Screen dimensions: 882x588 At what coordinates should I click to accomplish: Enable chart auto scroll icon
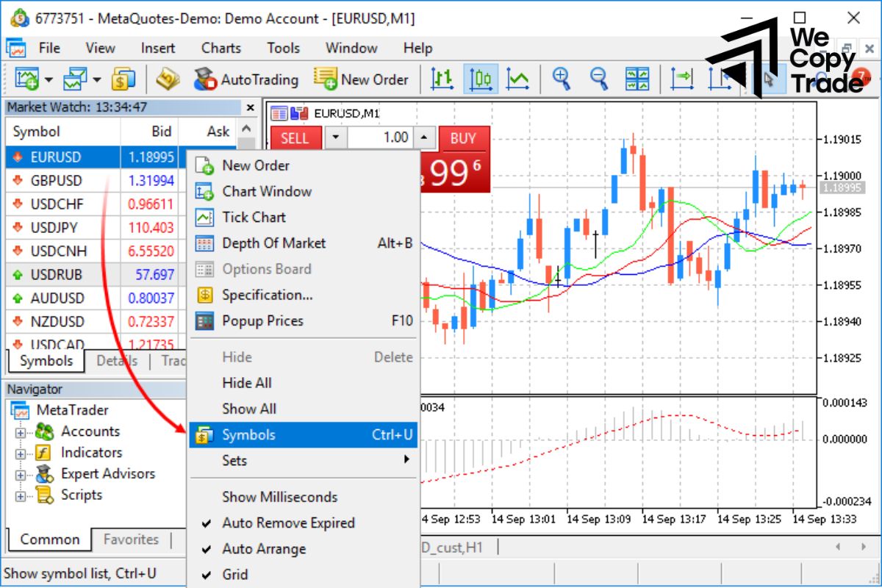pyautogui.click(x=681, y=79)
